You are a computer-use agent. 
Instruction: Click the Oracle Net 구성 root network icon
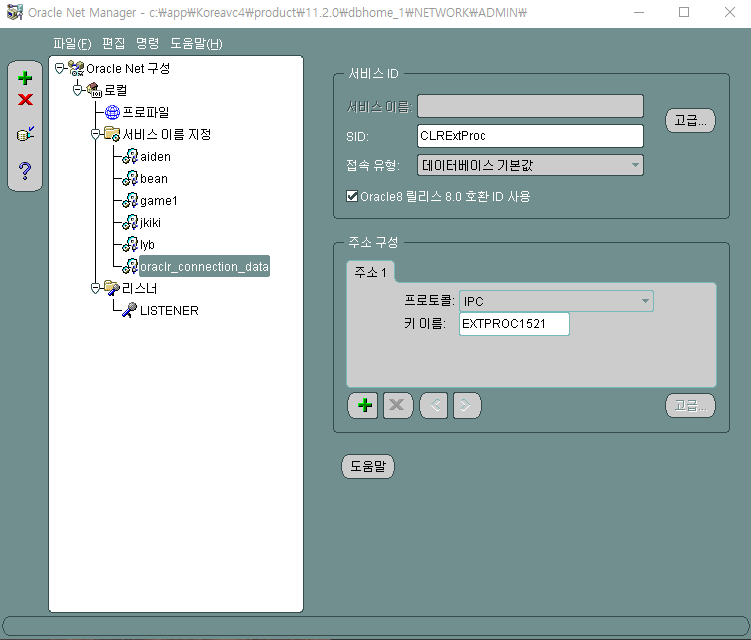tap(76, 69)
